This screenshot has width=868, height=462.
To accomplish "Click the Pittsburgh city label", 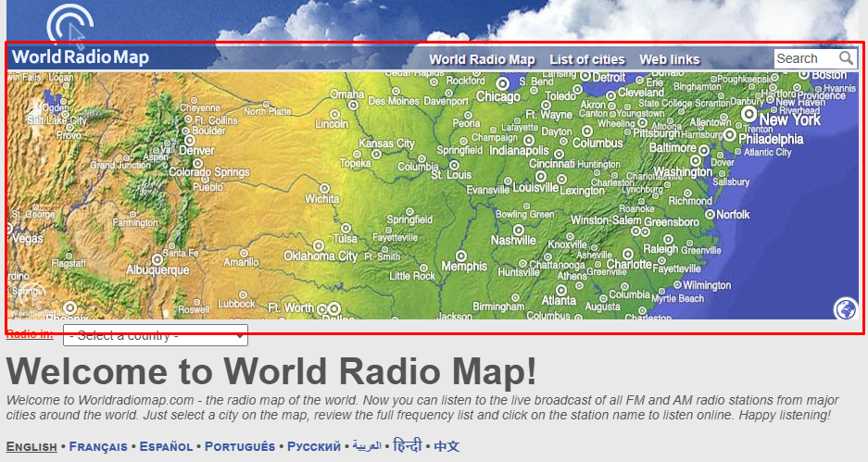I will [657, 134].
